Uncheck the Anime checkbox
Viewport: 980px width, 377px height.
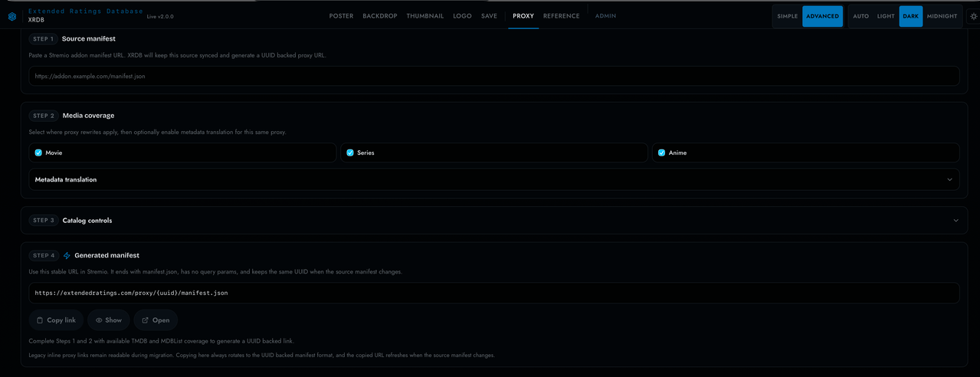pyautogui.click(x=662, y=152)
